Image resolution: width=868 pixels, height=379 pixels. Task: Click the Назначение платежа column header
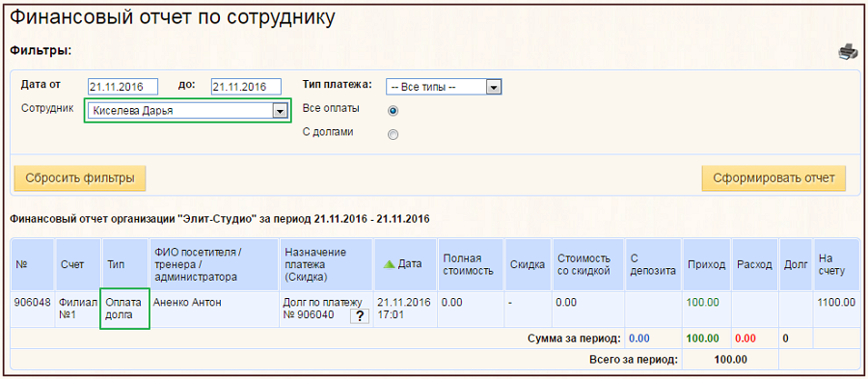coord(326,264)
